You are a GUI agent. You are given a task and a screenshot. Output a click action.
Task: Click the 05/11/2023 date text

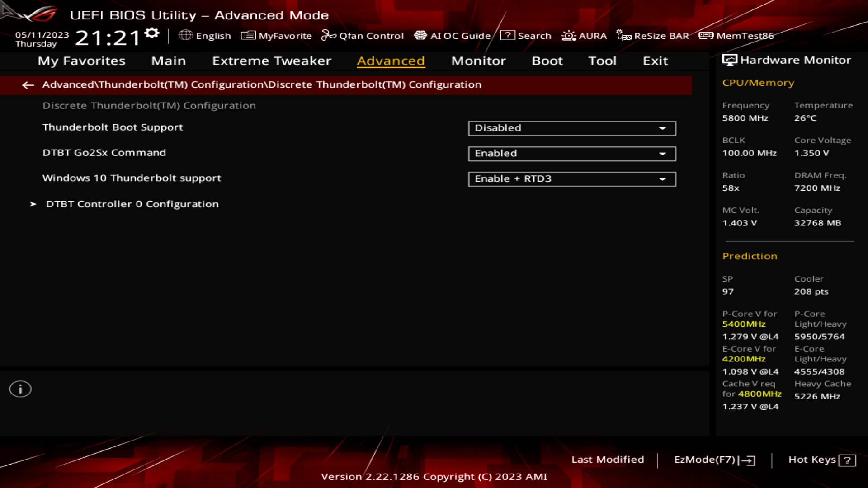point(42,35)
